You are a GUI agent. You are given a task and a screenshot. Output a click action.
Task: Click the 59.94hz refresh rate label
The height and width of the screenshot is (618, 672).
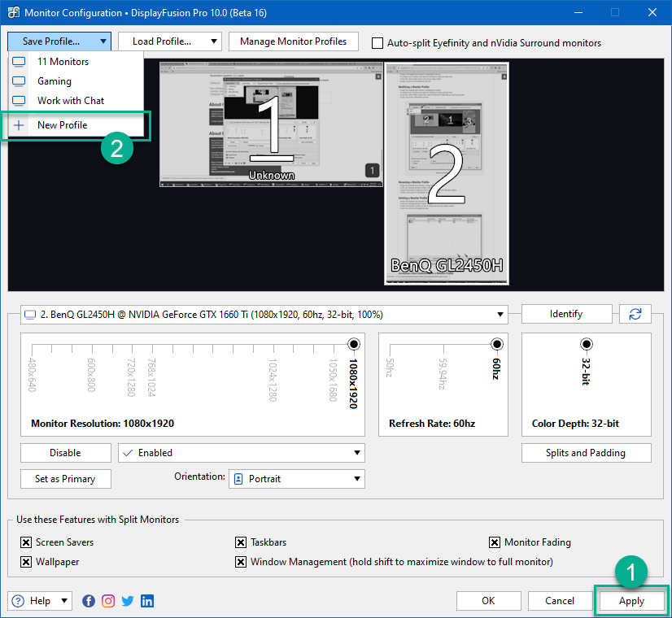click(x=443, y=374)
